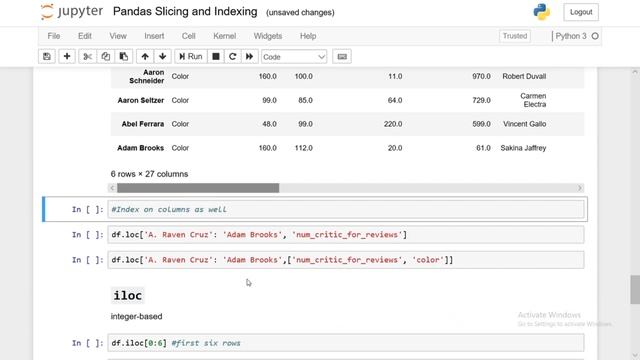
Task: Click the Adam Brooks row index
Action: click(140, 148)
